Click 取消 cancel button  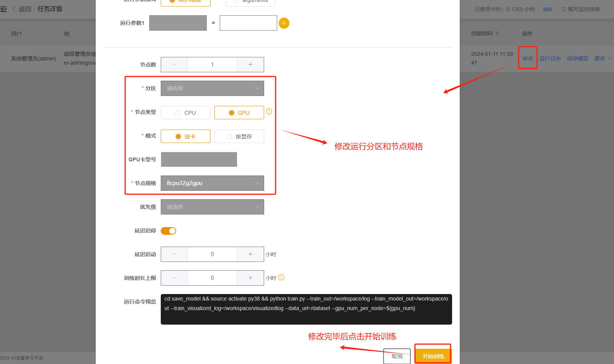coord(397,356)
